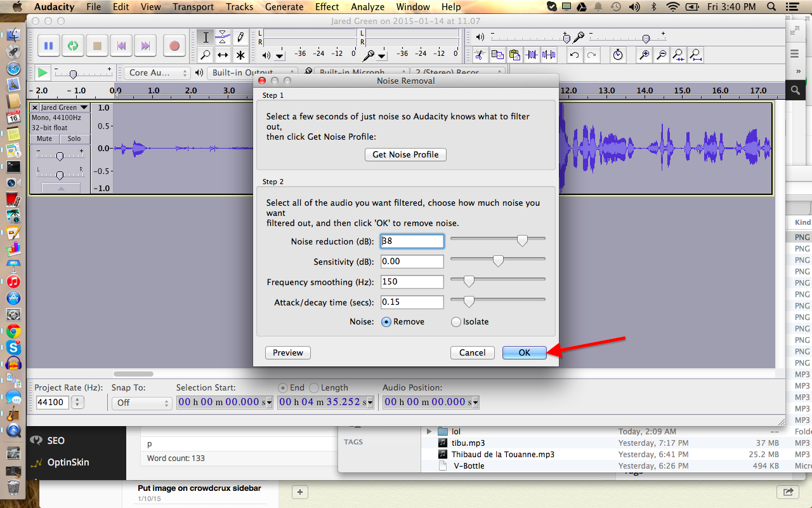Click the Frequency smoothing slider handle

coord(469,281)
